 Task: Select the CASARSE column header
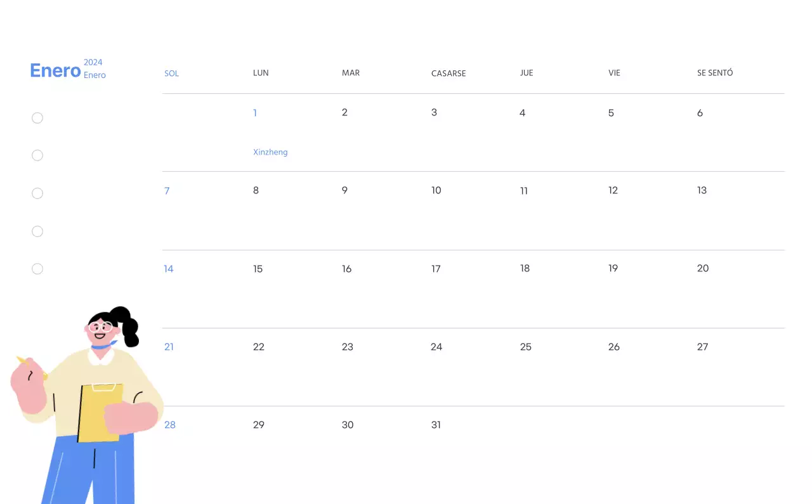click(x=449, y=74)
